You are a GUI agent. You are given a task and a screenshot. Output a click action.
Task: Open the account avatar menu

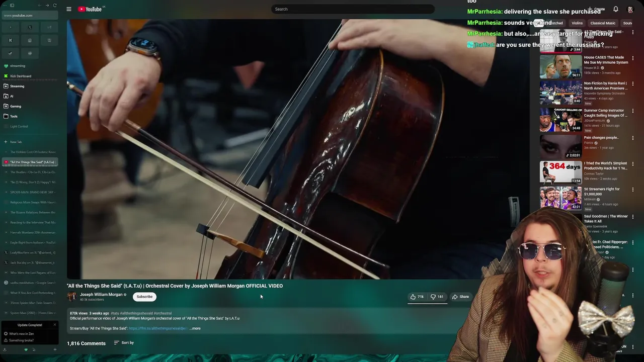630,9
